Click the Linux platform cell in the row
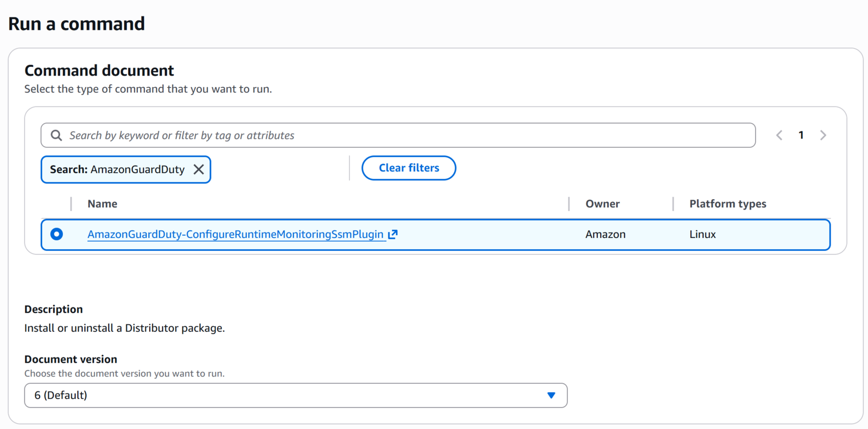868x429 pixels. pos(703,234)
